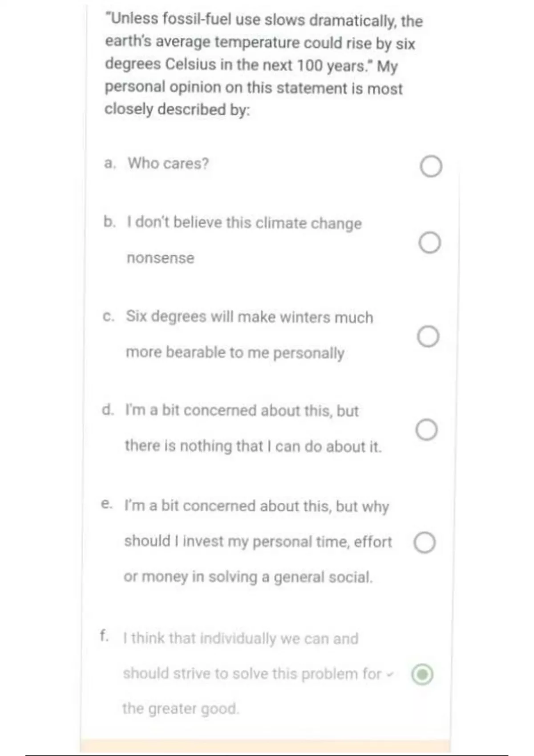Click "I don't believe this climate change" text
This screenshot has height=756, width=534.
tap(244, 223)
